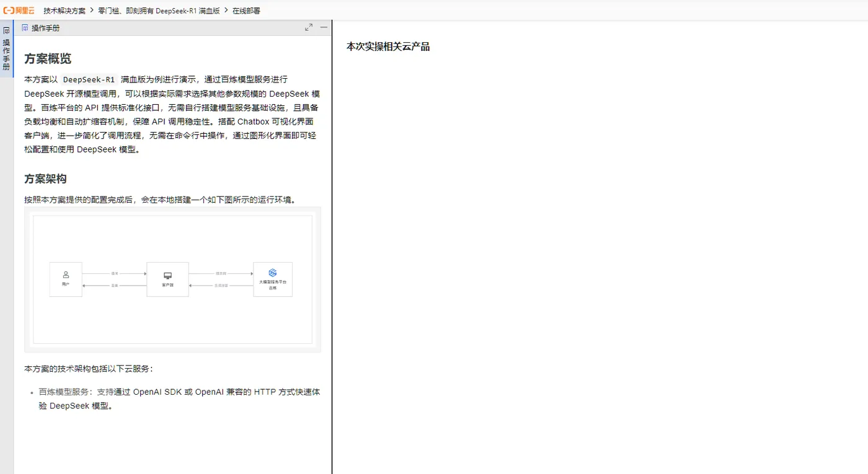Click the 本方案的技术架构包括以下云服务 line

pyautogui.click(x=89, y=369)
